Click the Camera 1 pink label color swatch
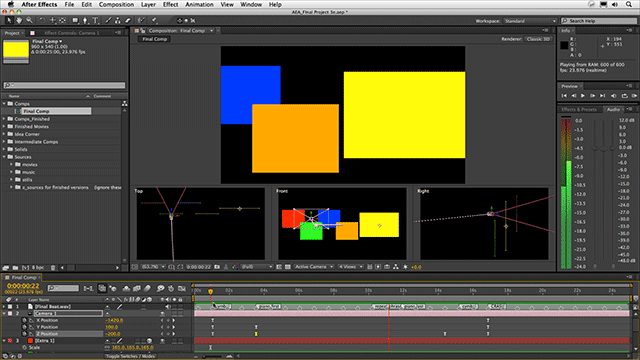Image resolution: width=640 pixels, height=360 pixels. pyautogui.click(x=10, y=313)
